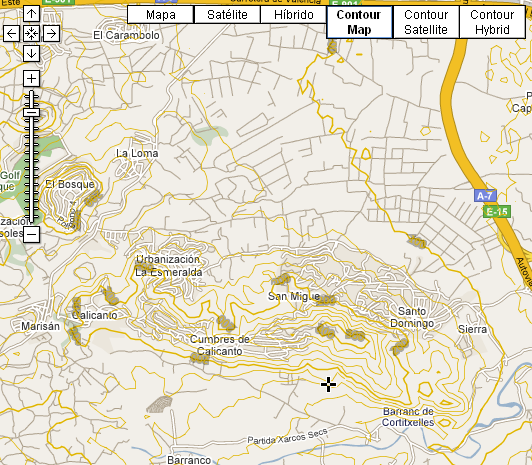Switch to Contour Hybrid view
Screen dimensions: 532x465
tap(492, 22)
